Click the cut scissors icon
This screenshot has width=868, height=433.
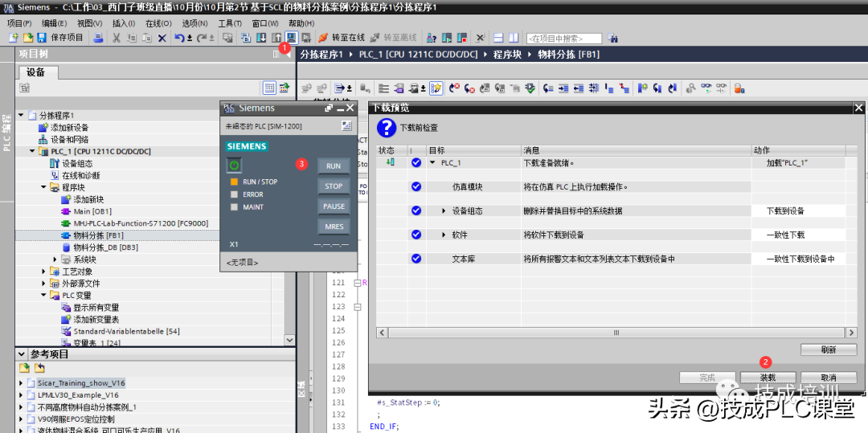(x=117, y=38)
